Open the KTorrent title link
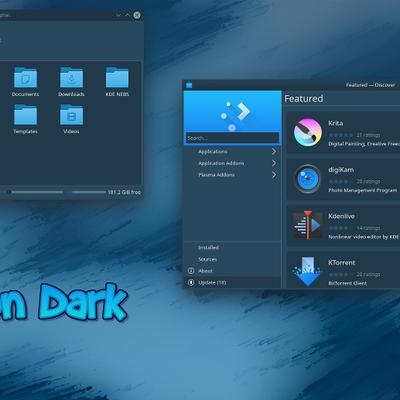Viewport: 400px width, 400px height. pyautogui.click(x=342, y=262)
